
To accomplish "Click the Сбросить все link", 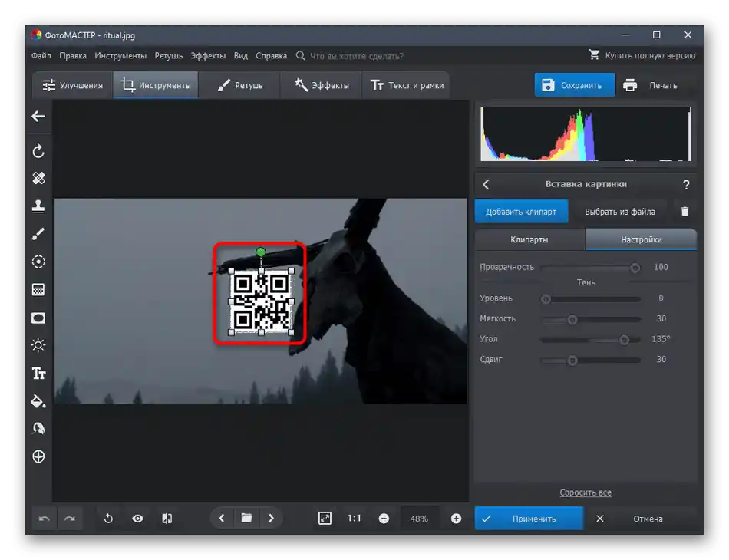I will [585, 492].
